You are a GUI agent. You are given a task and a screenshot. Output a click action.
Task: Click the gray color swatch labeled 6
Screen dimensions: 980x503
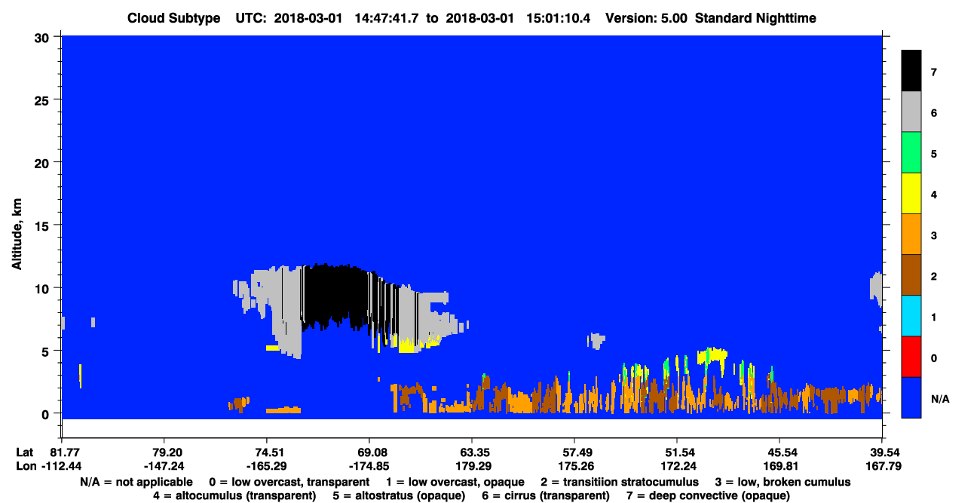point(911,112)
